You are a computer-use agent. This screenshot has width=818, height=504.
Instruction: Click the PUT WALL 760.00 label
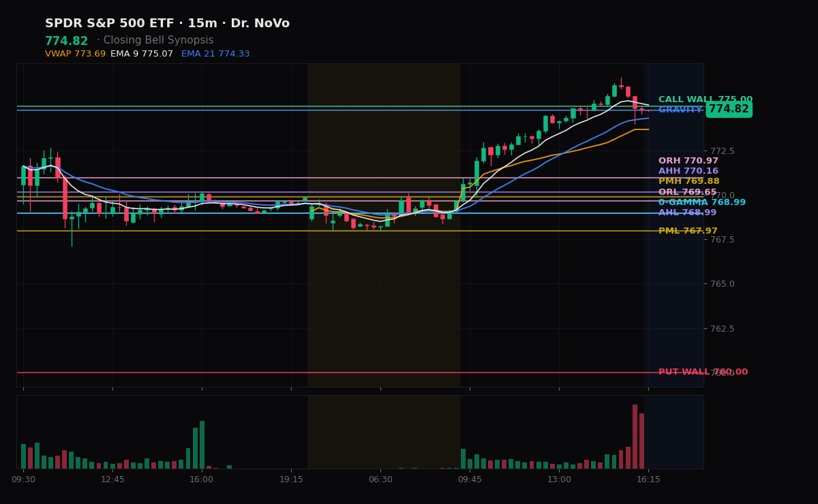(x=703, y=373)
